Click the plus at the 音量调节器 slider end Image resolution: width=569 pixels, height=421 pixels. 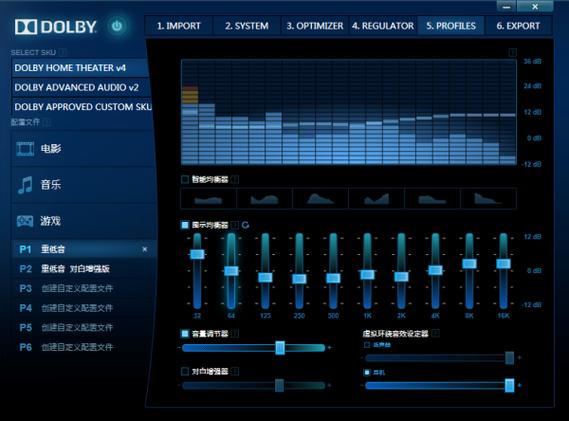click(329, 348)
